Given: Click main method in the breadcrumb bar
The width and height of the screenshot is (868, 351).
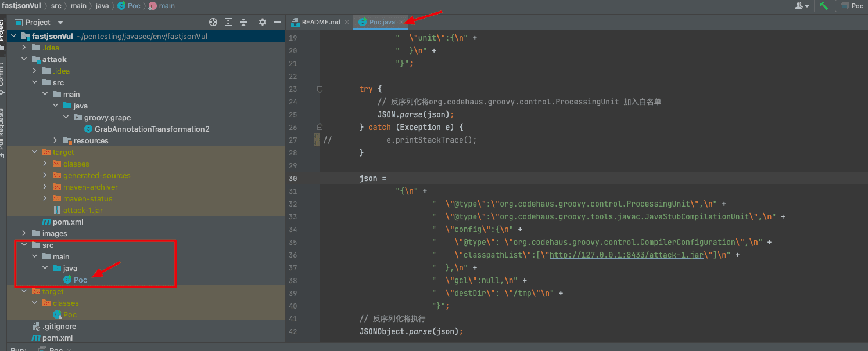Looking at the screenshot, I should [x=162, y=6].
